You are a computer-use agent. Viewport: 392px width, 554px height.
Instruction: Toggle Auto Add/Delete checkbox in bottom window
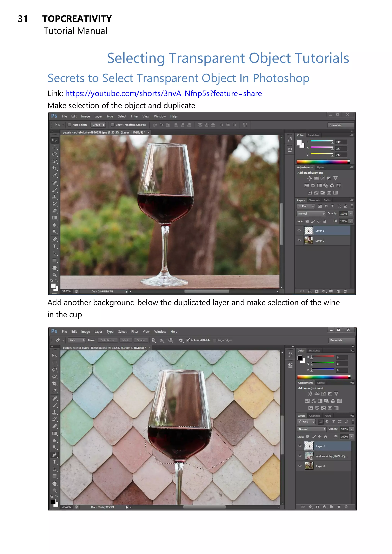tap(188, 340)
